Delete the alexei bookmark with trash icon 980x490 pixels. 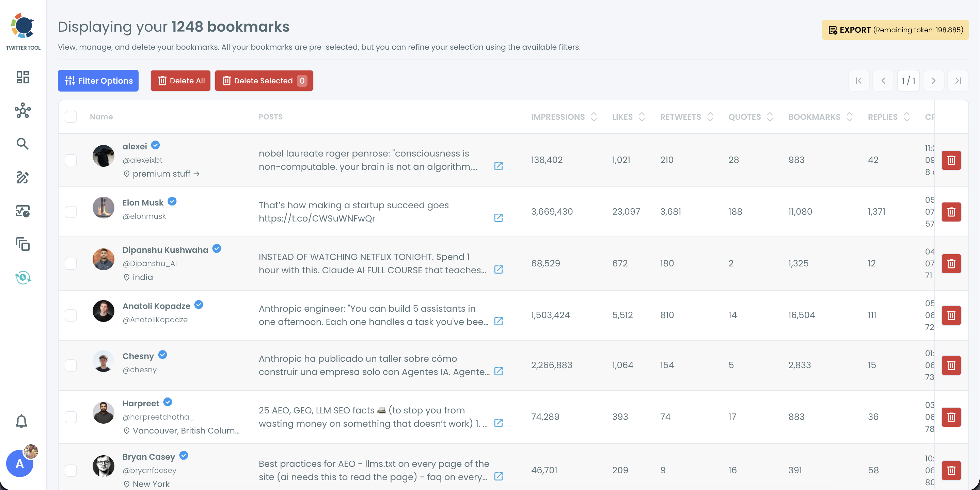click(x=951, y=160)
